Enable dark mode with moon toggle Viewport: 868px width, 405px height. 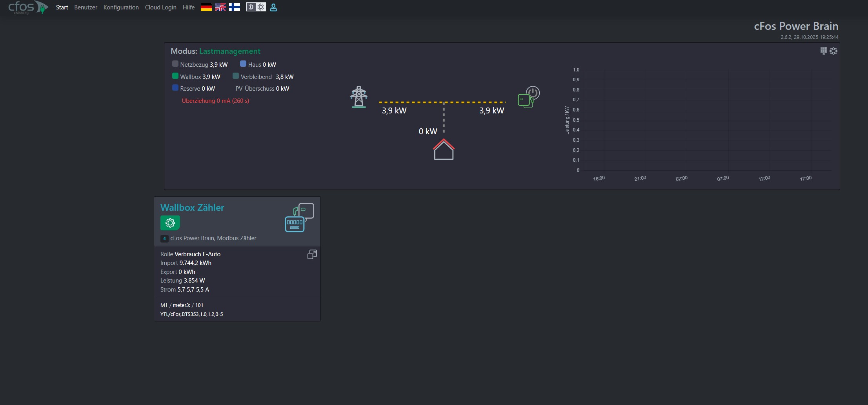point(251,7)
